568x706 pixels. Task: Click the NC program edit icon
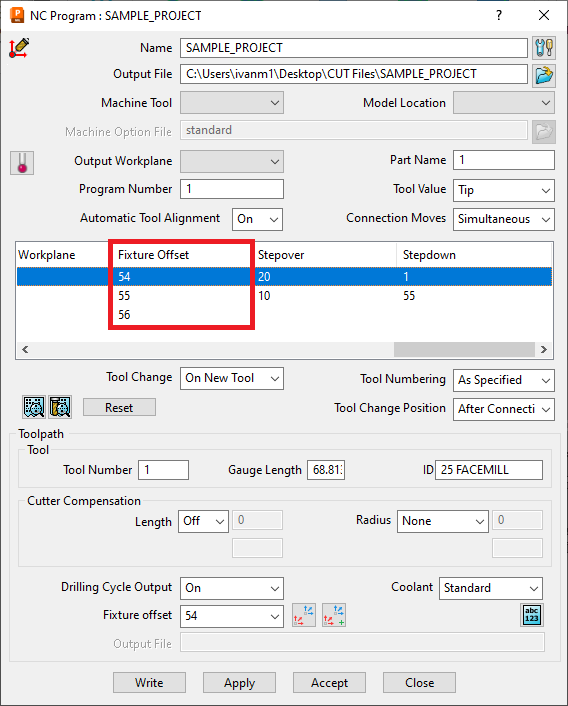tap(19, 48)
